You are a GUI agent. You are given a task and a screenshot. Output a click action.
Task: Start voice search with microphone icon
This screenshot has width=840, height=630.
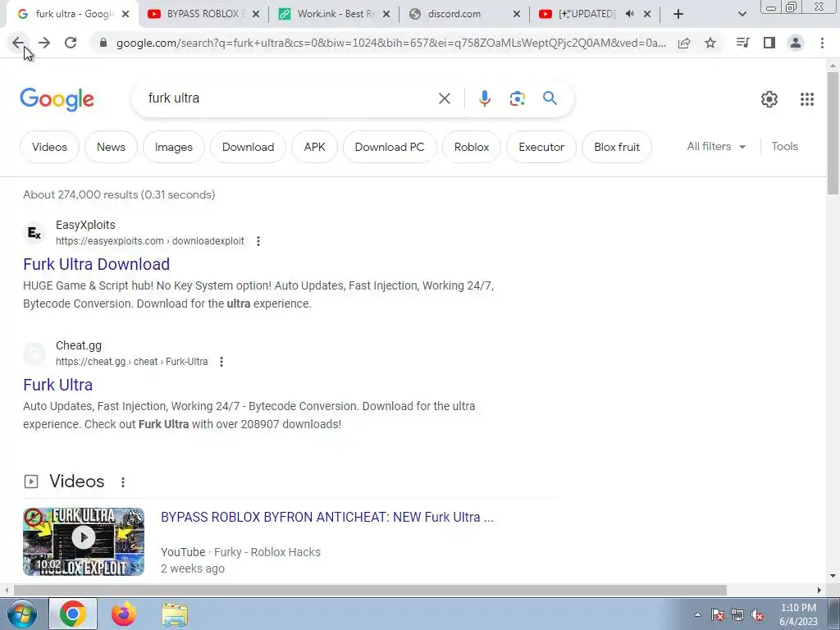(x=484, y=98)
